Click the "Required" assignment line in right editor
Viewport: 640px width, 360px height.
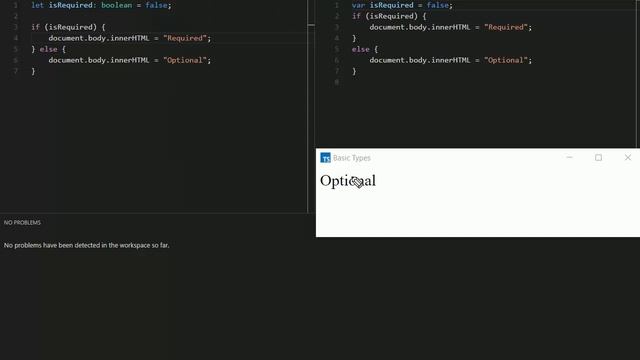click(451, 27)
